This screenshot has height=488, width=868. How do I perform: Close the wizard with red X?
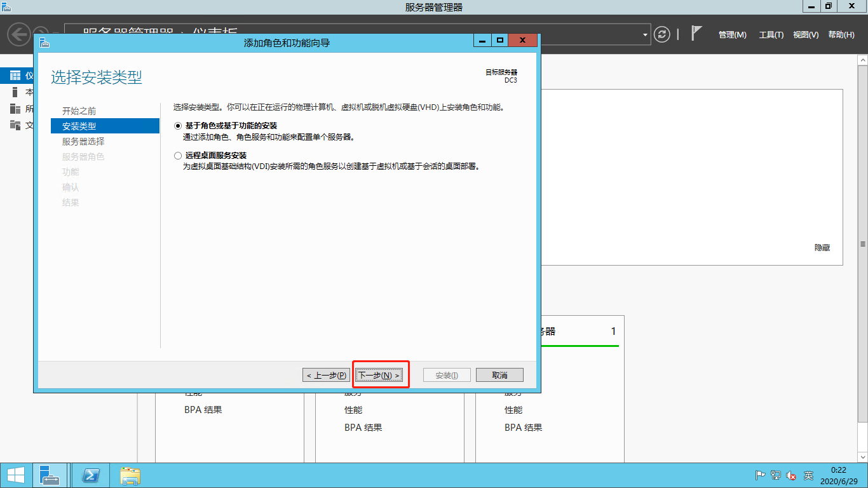click(x=522, y=41)
